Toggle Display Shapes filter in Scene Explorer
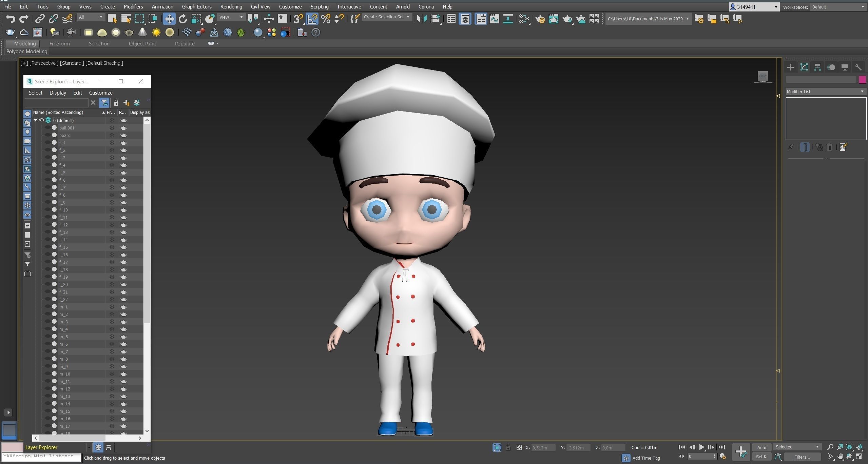 click(x=27, y=123)
